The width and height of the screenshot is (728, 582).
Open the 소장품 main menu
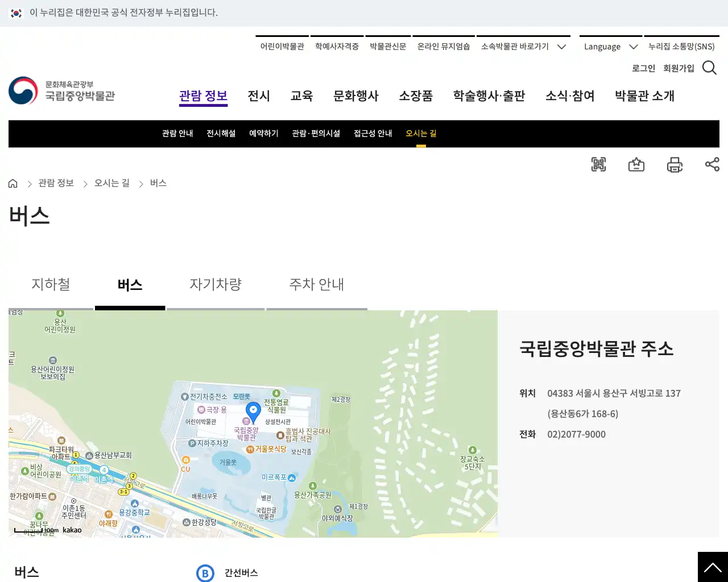(x=416, y=95)
